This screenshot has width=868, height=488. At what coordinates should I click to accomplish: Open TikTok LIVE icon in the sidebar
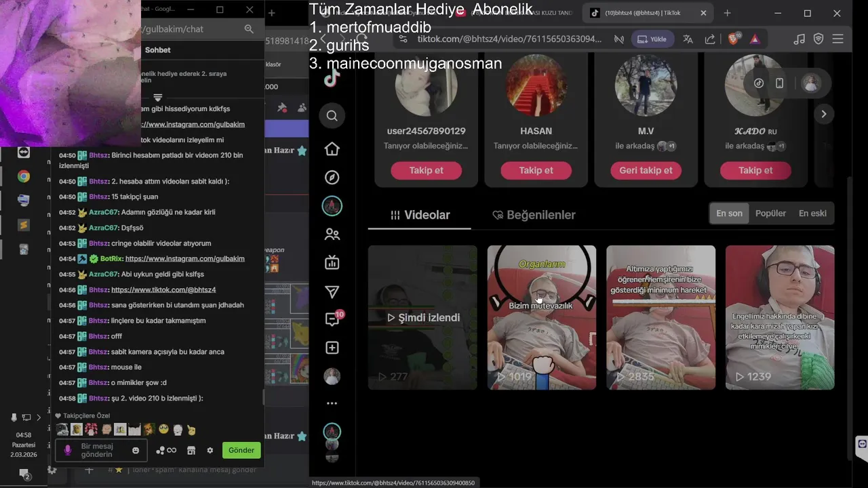click(332, 262)
